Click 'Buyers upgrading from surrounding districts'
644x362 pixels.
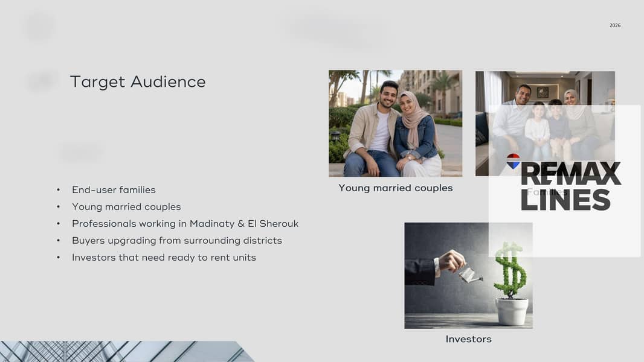177,240
